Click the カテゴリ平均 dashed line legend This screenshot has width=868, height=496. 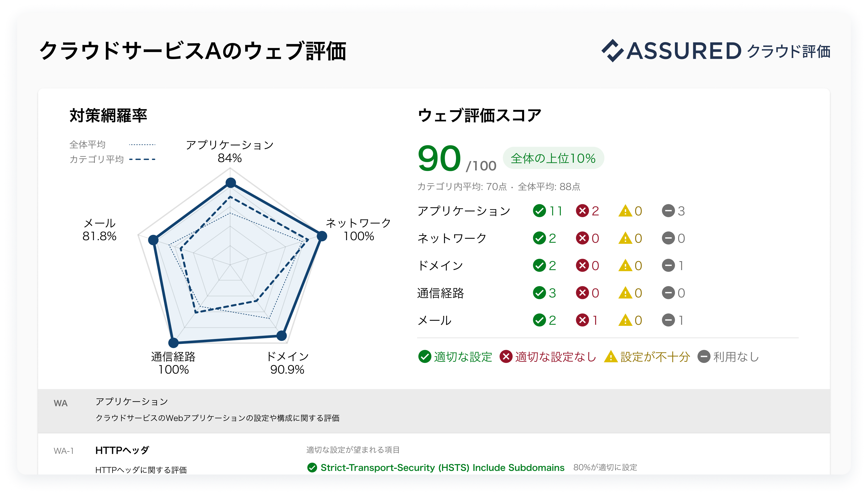(142, 159)
